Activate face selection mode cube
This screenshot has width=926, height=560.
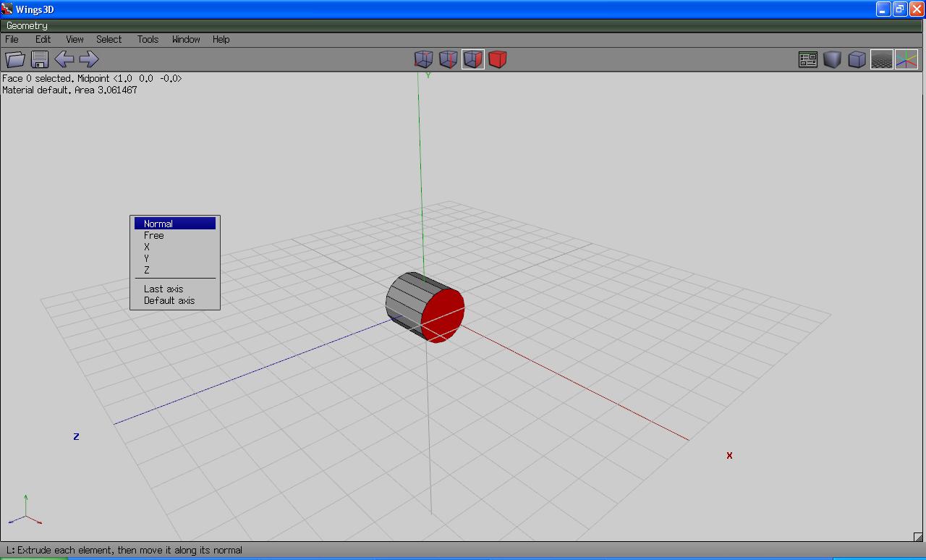[473, 59]
